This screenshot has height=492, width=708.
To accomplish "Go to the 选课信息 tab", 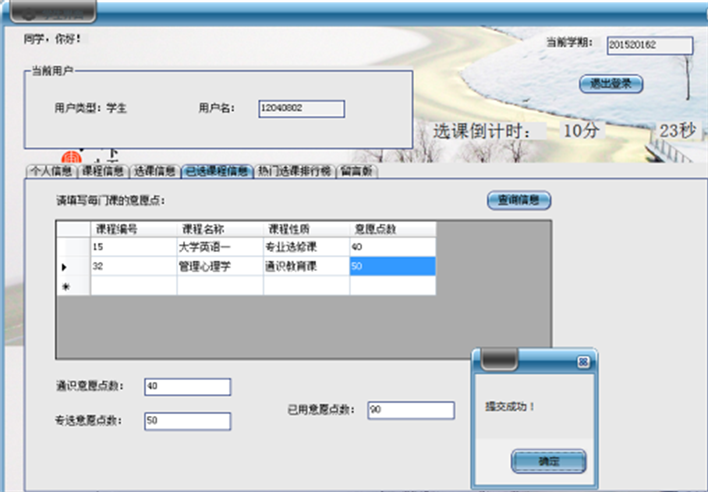I will 156,171.
